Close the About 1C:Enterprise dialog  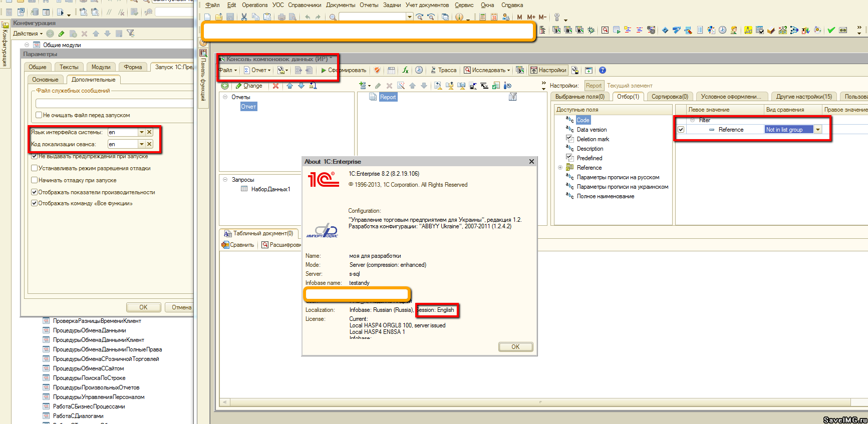tap(531, 162)
